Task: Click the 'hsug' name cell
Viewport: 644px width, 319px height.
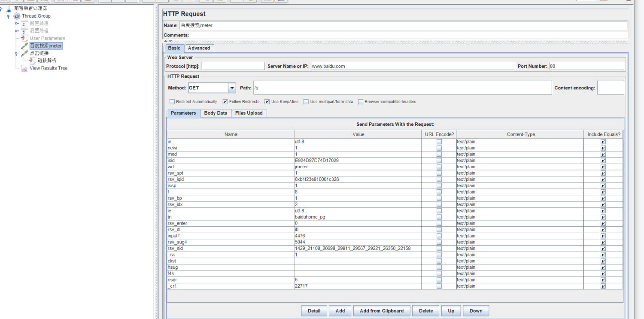Action: 231,267
